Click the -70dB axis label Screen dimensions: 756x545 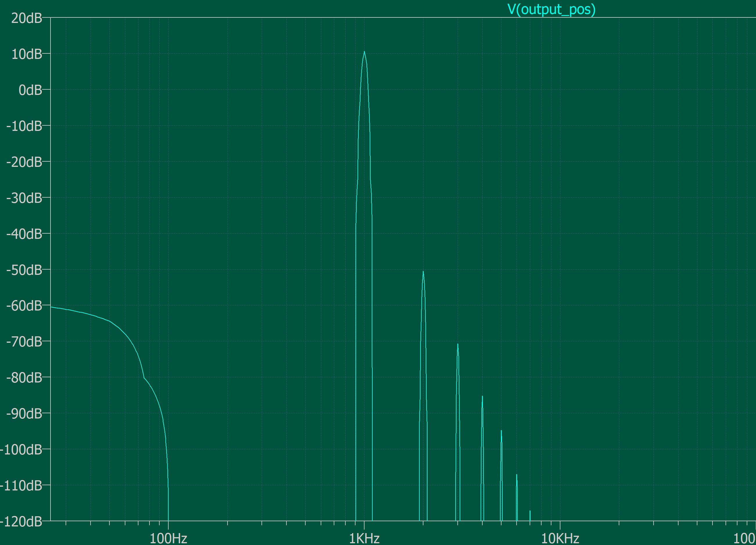click(x=24, y=342)
